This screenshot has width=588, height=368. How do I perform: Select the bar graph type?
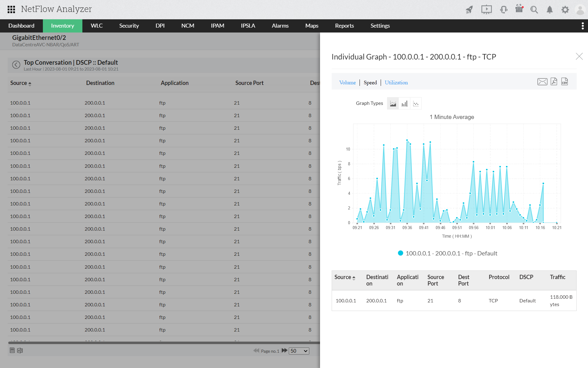404,103
